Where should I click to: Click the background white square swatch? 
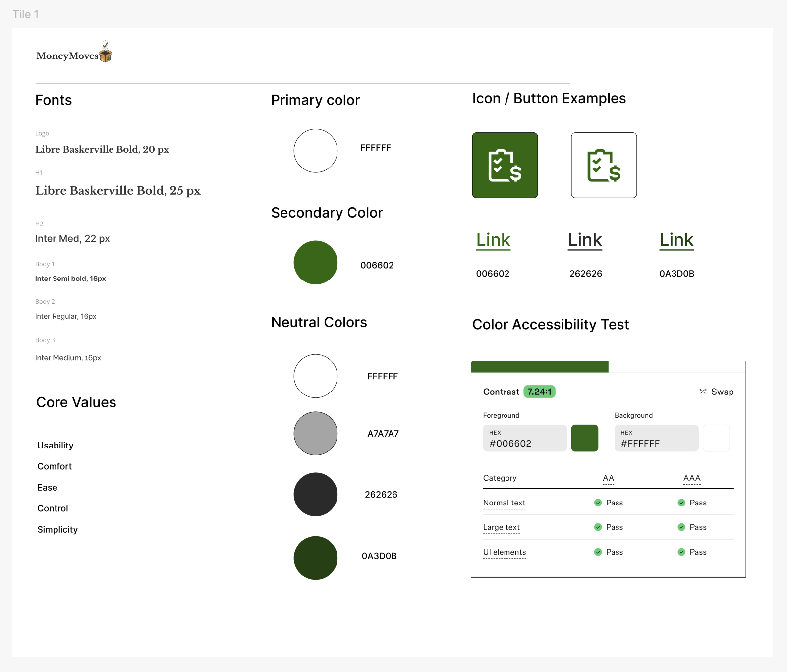click(x=716, y=438)
